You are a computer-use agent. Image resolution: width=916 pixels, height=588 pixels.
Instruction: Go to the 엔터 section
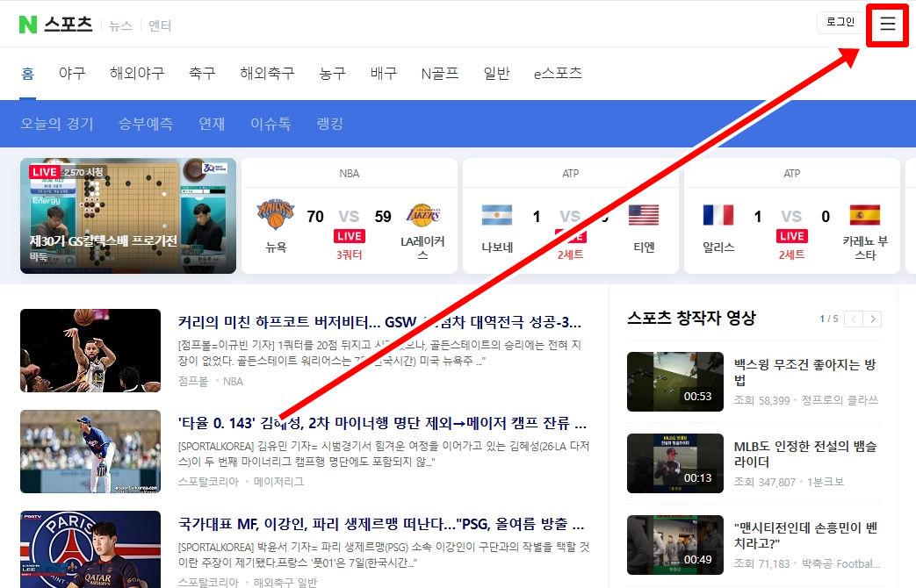click(160, 25)
